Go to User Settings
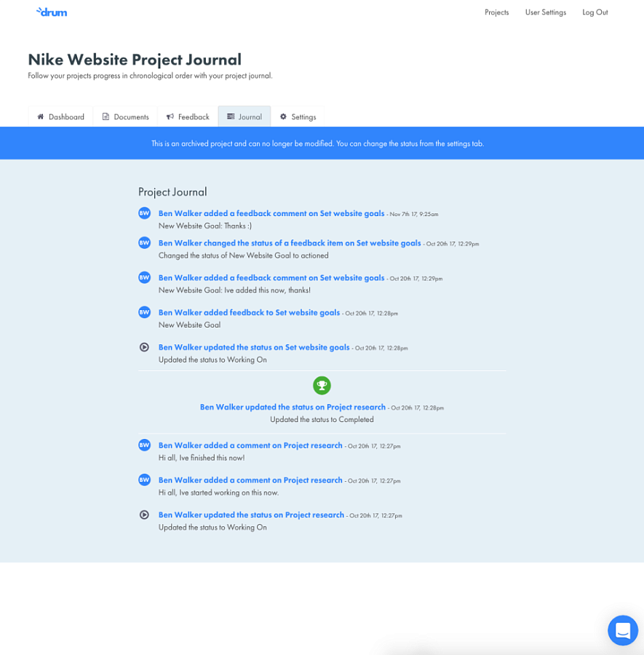The width and height of the screenshot is (644, 655). pos(546,12)
